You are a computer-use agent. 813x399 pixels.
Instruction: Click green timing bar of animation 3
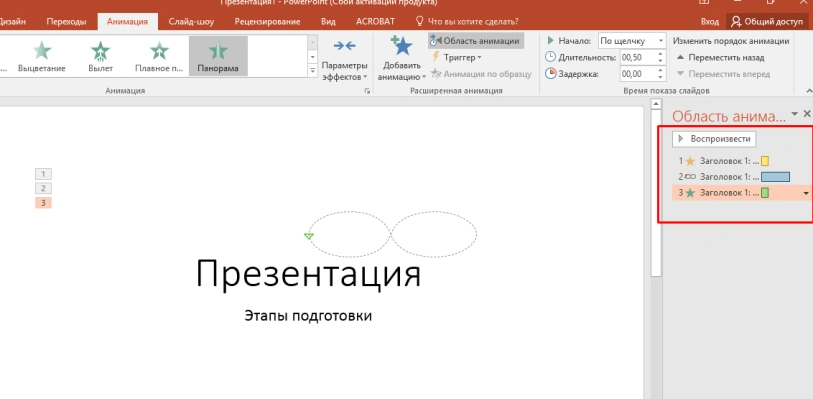765,193
